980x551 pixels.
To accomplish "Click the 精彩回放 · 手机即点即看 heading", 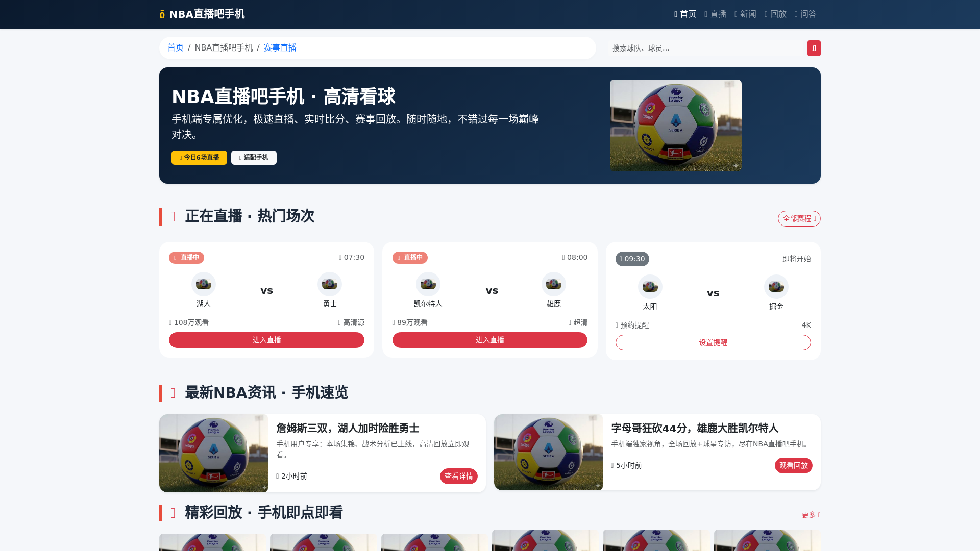I will (264, 513).
